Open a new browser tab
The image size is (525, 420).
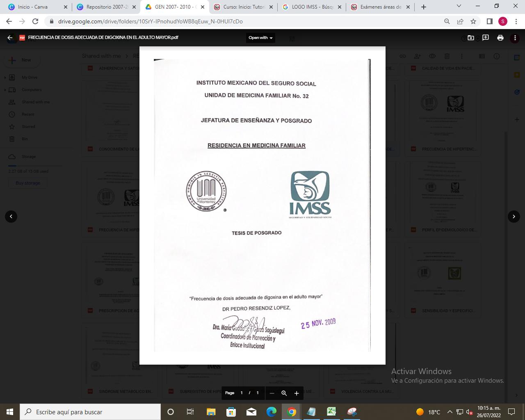[x=424, y=7]
